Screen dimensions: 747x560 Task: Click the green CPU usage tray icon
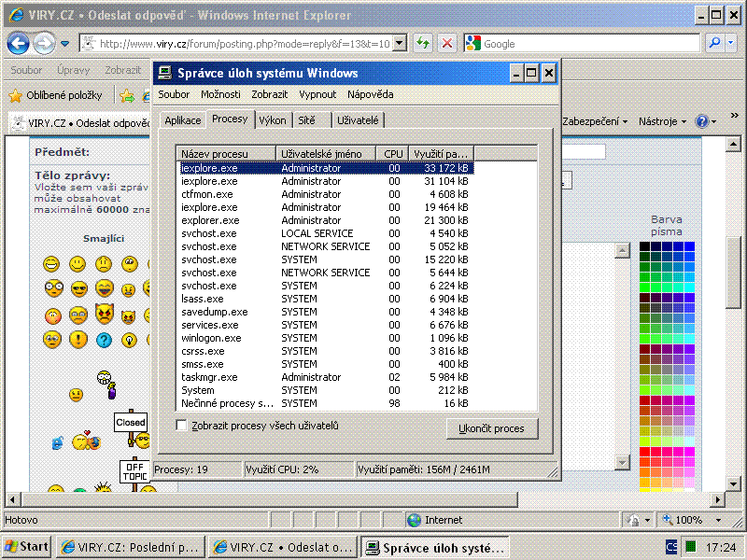tap(691, 546)
